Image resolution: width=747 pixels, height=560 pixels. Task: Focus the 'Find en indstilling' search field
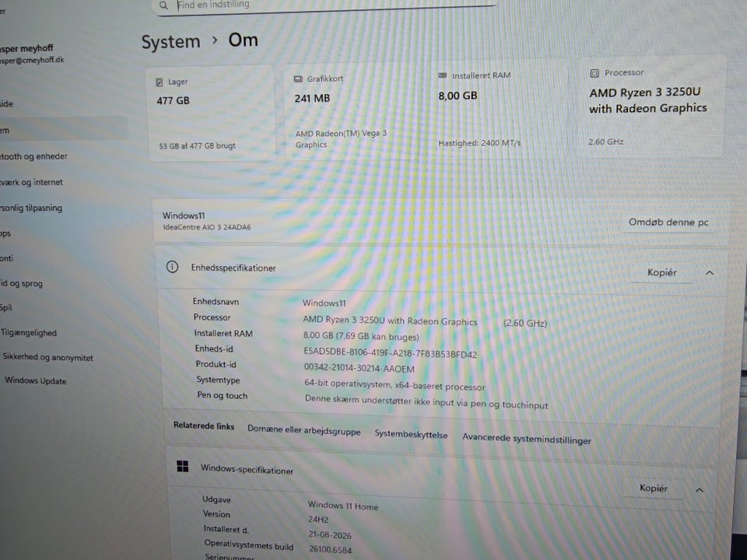(x=326, y=5)
